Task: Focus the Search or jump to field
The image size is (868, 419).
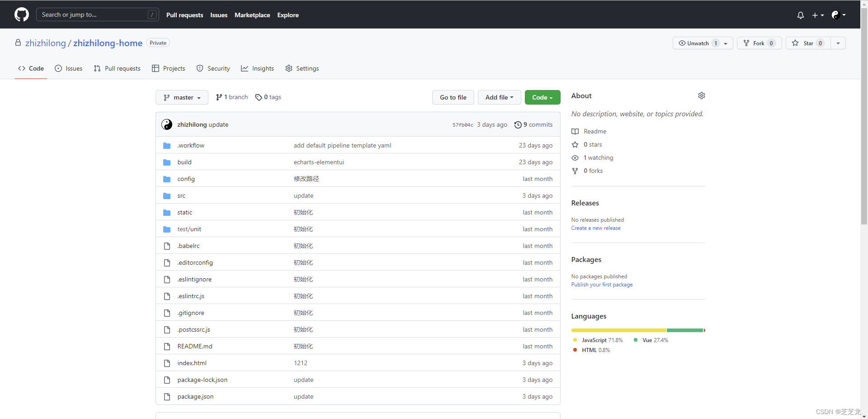Action: pos(97,14)
